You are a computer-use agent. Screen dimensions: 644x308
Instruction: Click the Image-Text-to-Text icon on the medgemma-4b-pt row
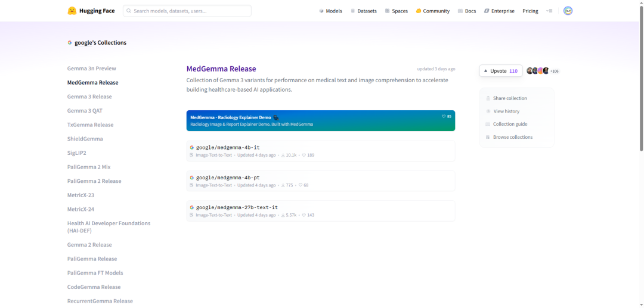(x=192, y=185)
